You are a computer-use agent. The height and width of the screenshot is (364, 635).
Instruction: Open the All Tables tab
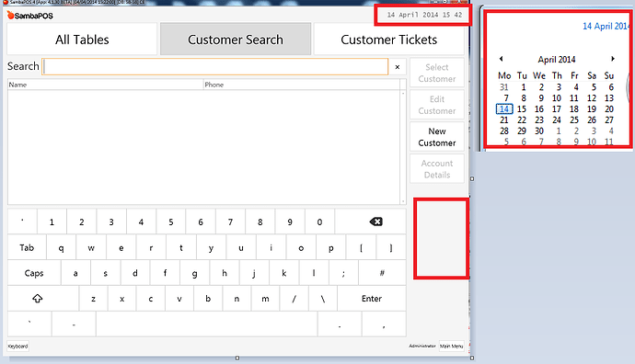82,40
